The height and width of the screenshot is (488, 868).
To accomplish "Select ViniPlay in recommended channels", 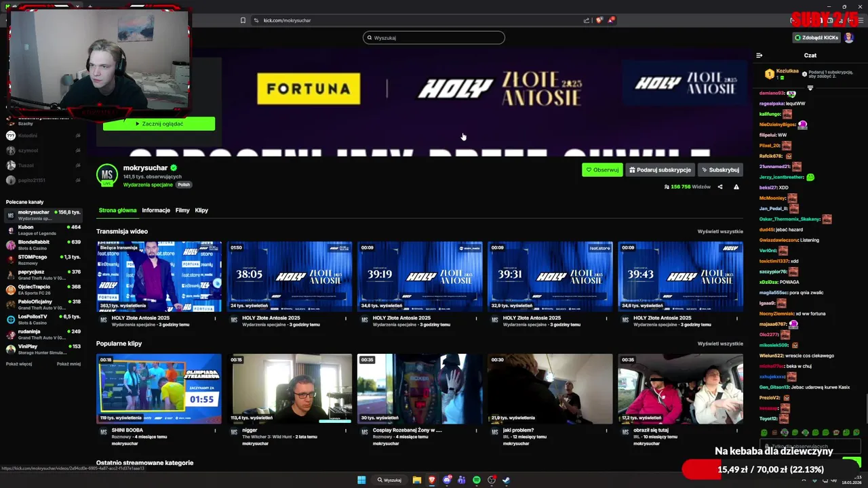I will (43, 349).
